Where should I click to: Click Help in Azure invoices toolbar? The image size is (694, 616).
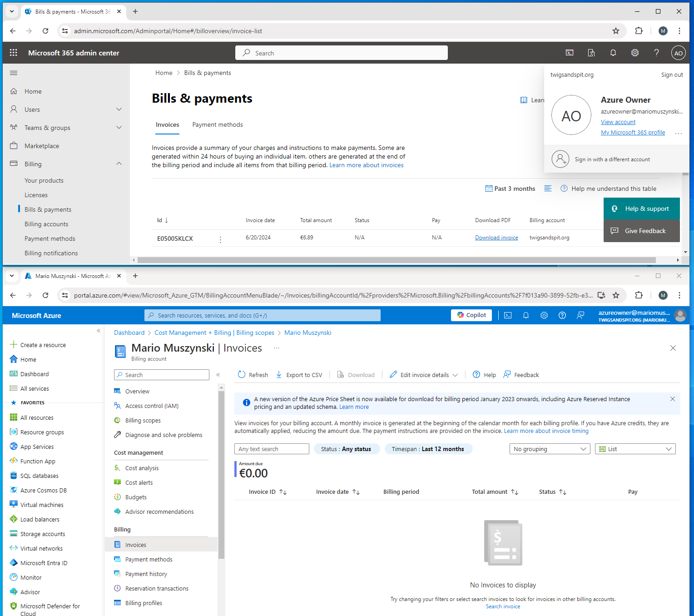click(484, 375)
